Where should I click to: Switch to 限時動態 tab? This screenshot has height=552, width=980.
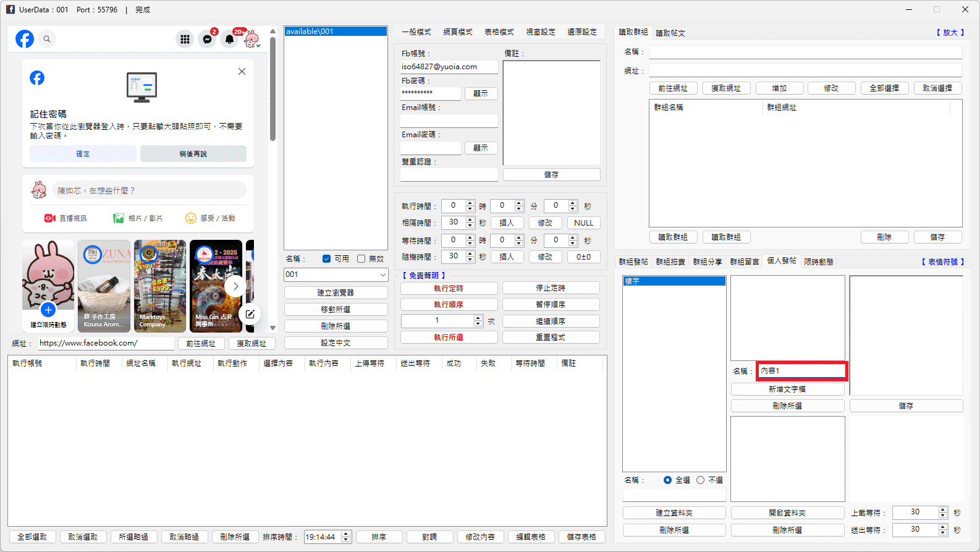click(819, 262)
